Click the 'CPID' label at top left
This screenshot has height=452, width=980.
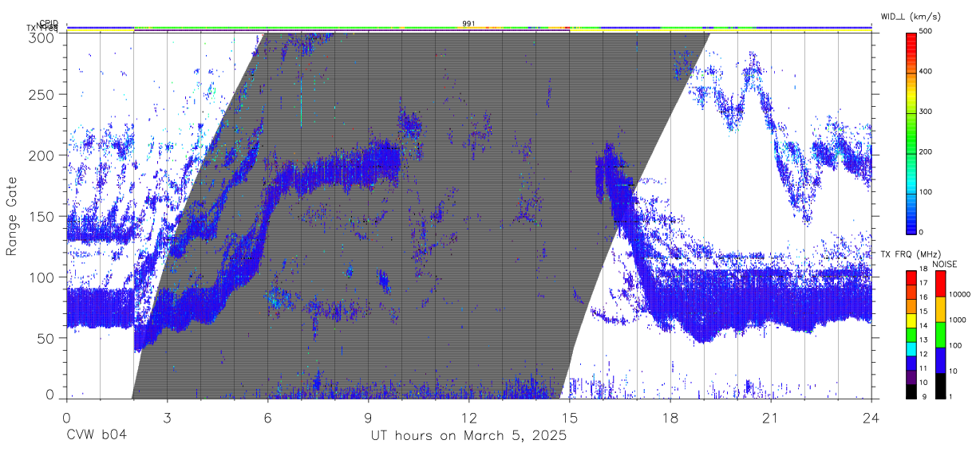click(48, 25)
